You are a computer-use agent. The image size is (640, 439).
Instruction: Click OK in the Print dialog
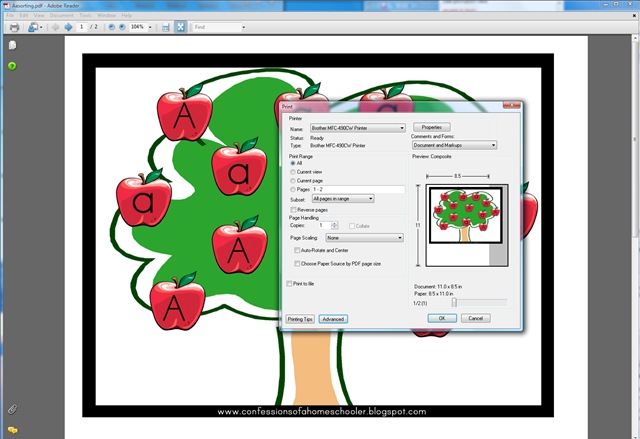tap(442, 318)
